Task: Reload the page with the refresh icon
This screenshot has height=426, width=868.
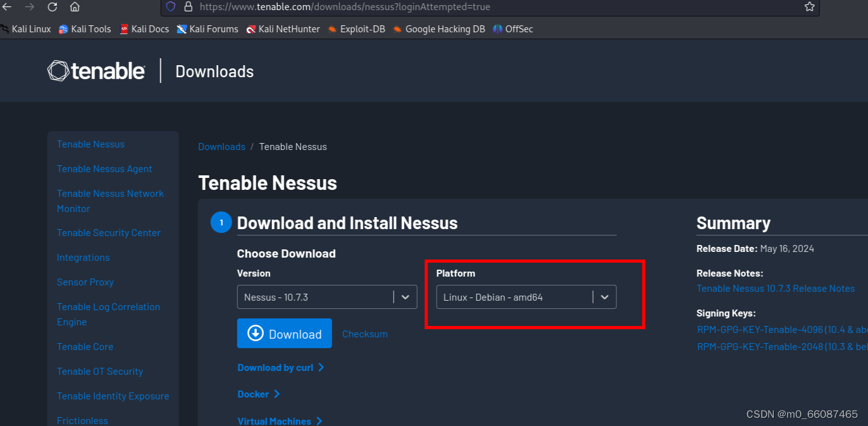Action: (52, 7)
